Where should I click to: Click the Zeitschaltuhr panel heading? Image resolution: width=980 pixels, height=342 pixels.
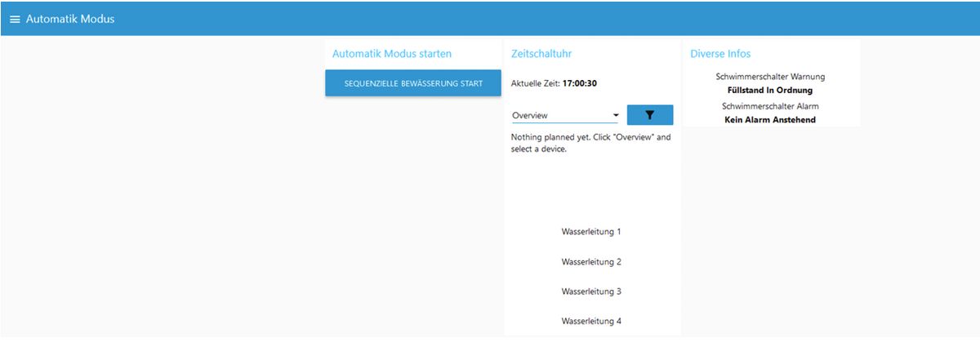click(x=541, y=54)
